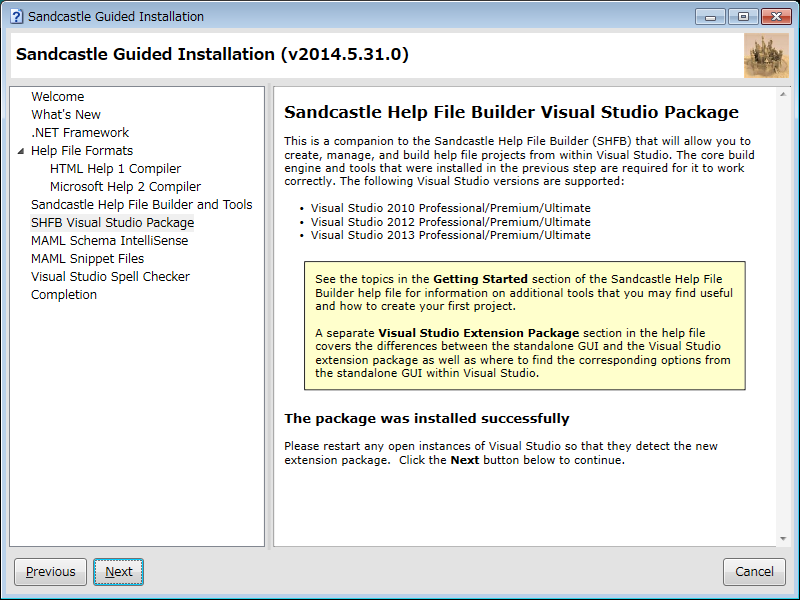
Task: Open Visual Studio Spell Checker step
Action: (x=110, y=277)
